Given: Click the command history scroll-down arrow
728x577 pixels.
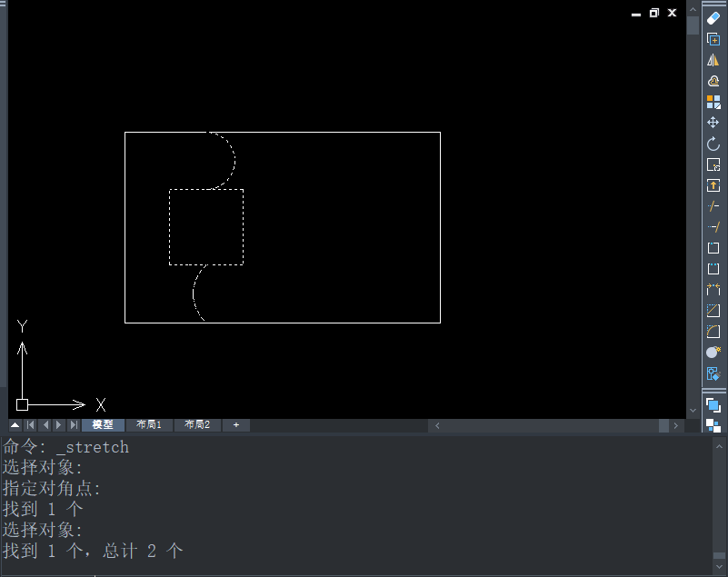Looking at the screenshot, I should pos(719,567).
